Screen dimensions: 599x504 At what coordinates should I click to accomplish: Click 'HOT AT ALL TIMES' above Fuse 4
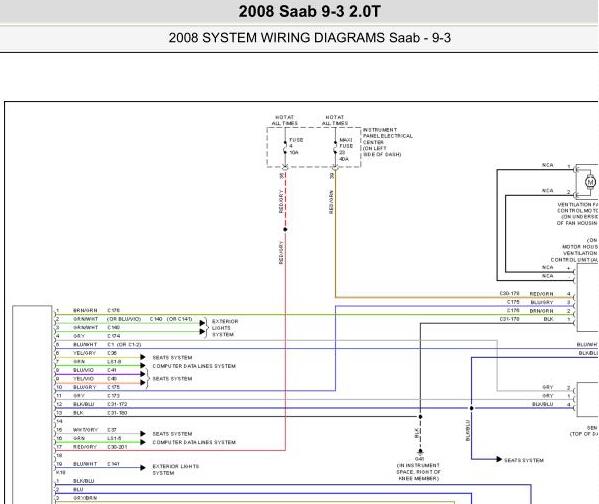click(285, 120)
